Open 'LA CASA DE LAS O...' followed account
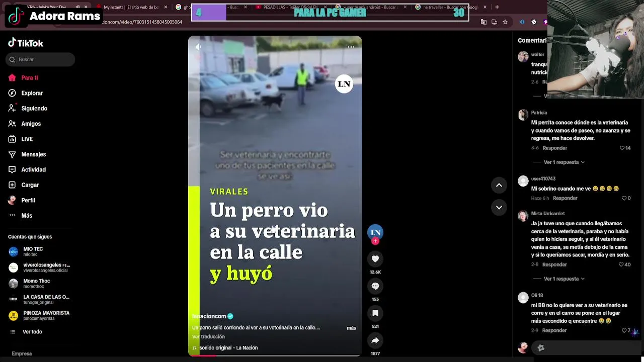This screenshot has height=362, width=644. pos(40,299)
